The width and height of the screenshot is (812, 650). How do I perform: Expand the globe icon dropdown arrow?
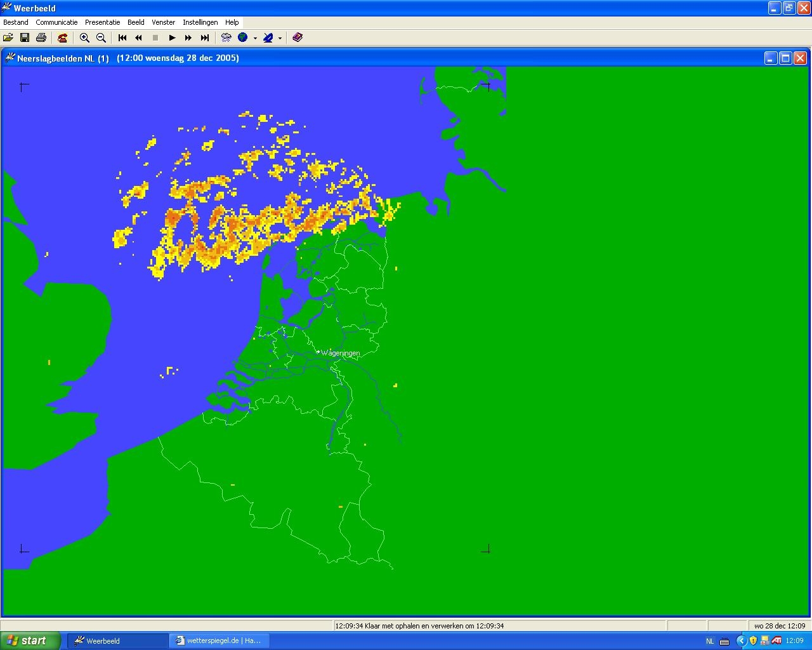coord(255,38)
